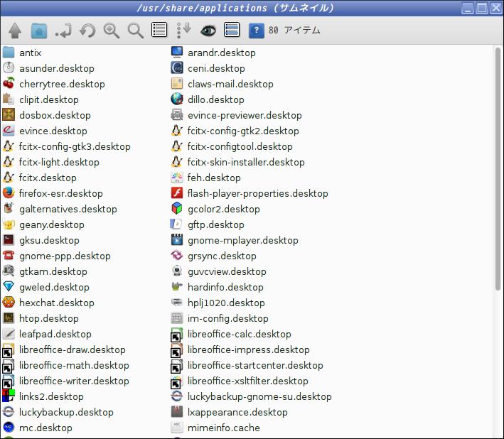Click hardinfo.desktop file name
This screenshot has height=439, width=504.
(225, 287)
